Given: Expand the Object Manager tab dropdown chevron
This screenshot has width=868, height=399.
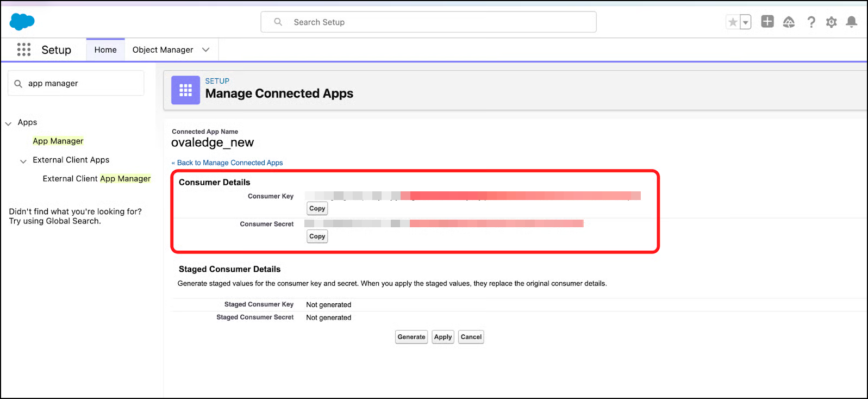Looking at the screenshot, I should coord(206,49).
